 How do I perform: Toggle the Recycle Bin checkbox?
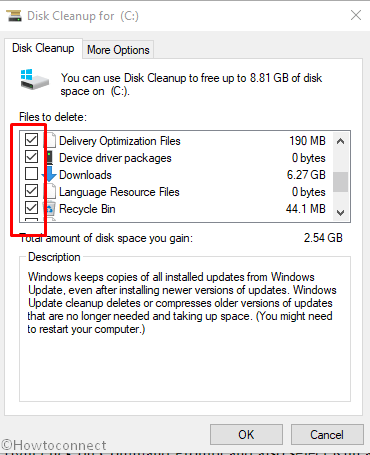tap(31, 208)
